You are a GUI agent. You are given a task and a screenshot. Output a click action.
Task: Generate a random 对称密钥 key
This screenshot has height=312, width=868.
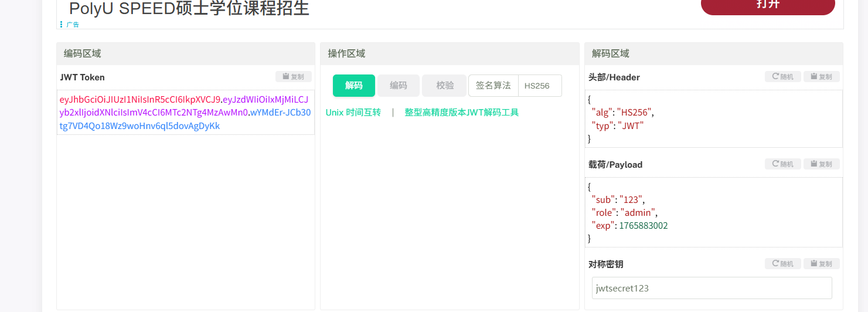click(x=782, y=264)
